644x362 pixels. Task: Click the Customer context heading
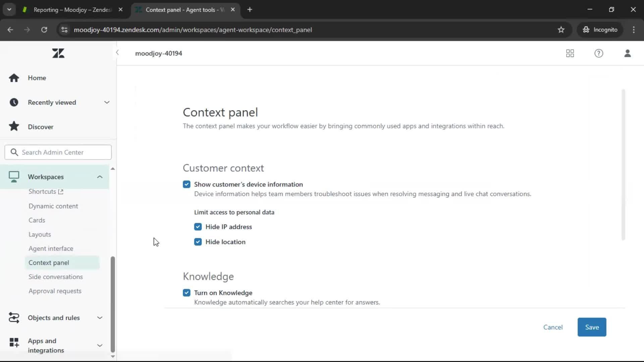223,168
